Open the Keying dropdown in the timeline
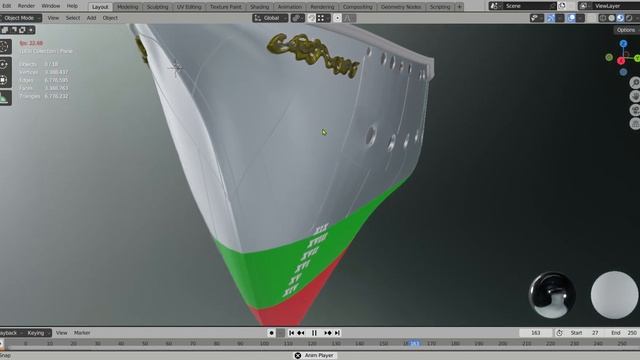Viewport: 640px width, 360px height. tap(38, 333)
